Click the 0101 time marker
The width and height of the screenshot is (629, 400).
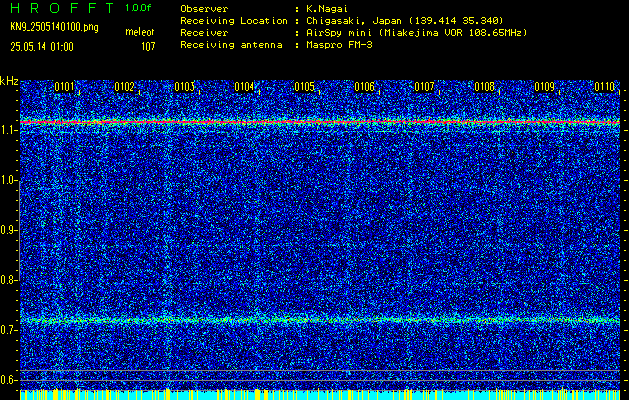(x=64, y=87)
